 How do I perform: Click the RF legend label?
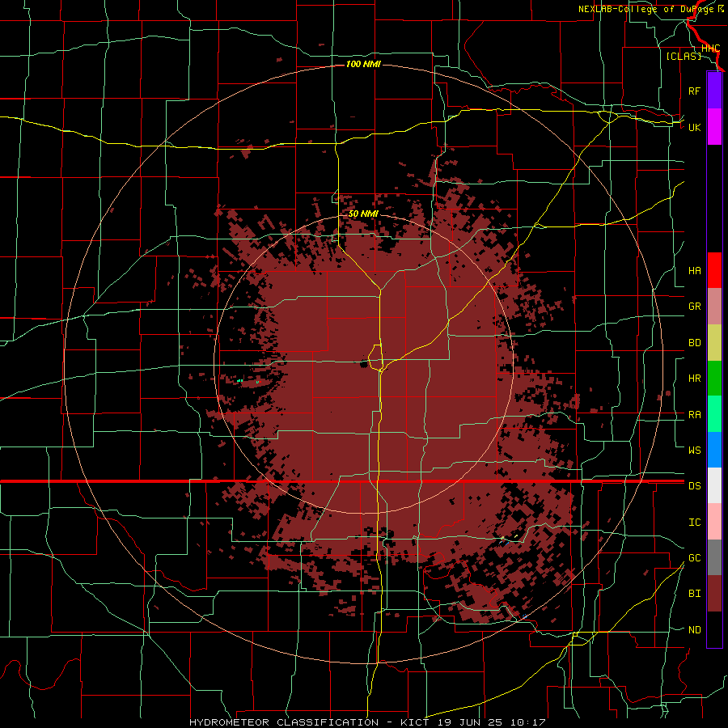tap(694, 91)
